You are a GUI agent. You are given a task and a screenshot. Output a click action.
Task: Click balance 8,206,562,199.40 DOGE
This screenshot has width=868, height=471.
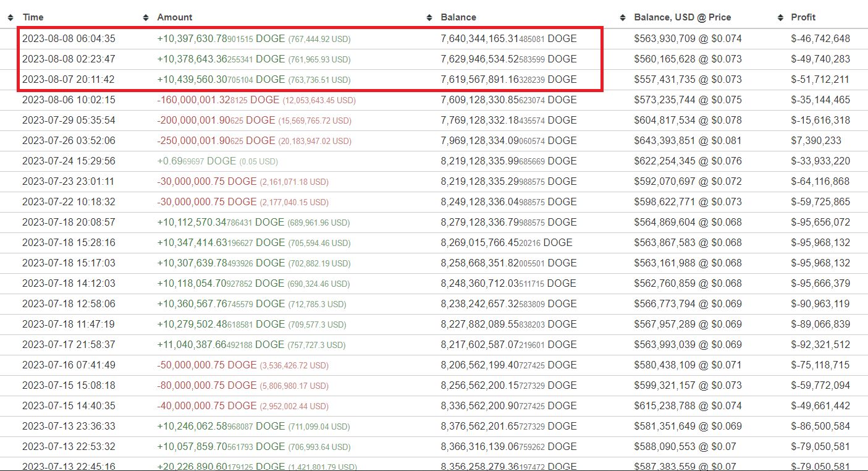point(508,365)
